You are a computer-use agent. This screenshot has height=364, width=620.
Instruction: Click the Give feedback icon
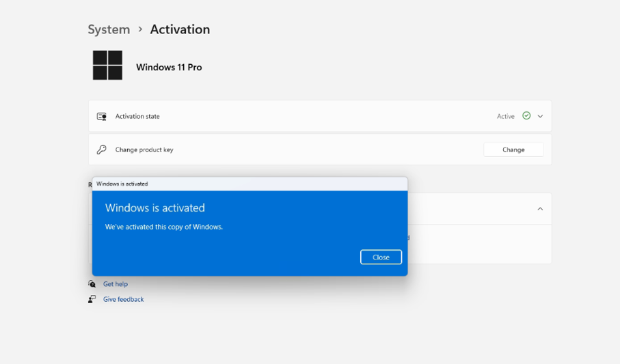coord(92,299)
